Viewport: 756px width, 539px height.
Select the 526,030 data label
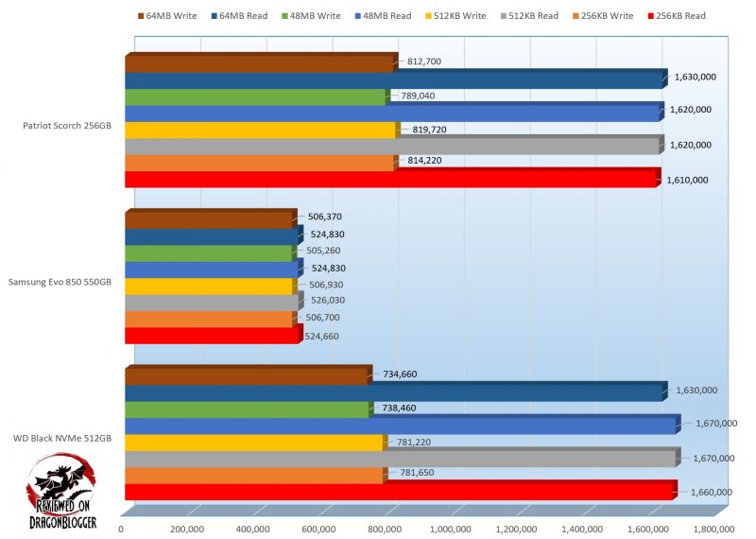pyautogui.click(x=328, y=300)
